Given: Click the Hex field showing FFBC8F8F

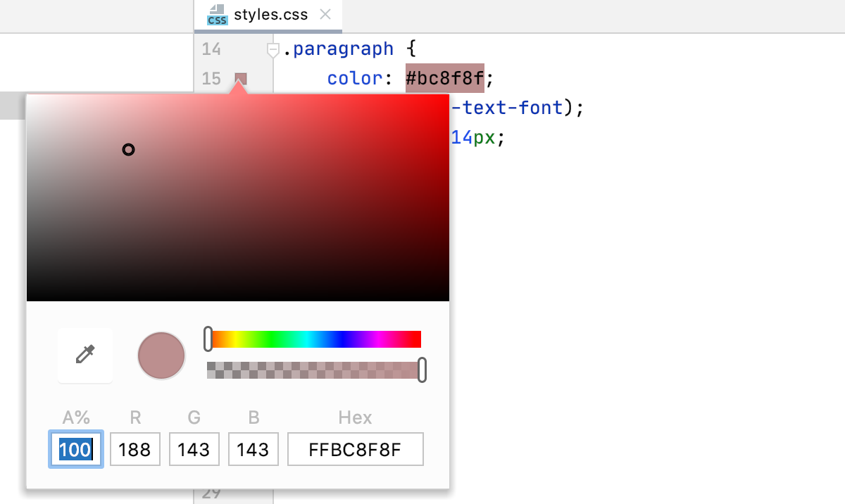Looking at the screenshot, I should coord(355,448).
